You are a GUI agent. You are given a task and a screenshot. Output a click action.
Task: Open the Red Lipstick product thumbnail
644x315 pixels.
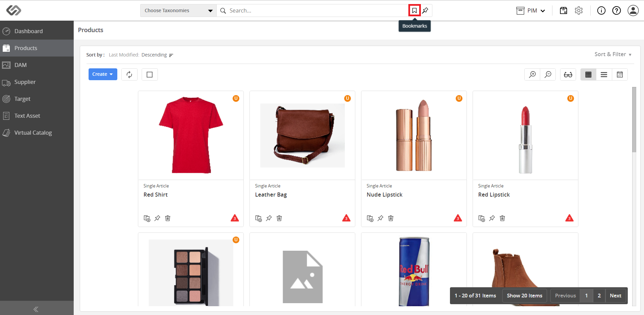526,139
